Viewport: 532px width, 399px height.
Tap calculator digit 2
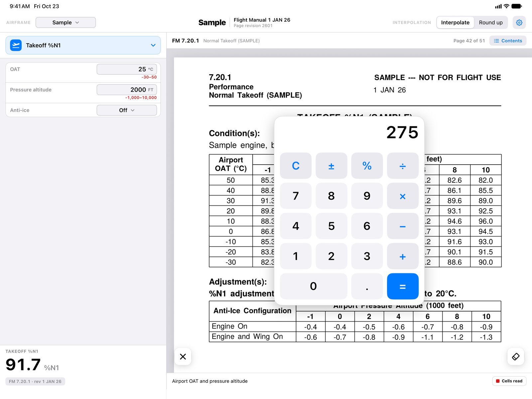(x=331, y=256)
